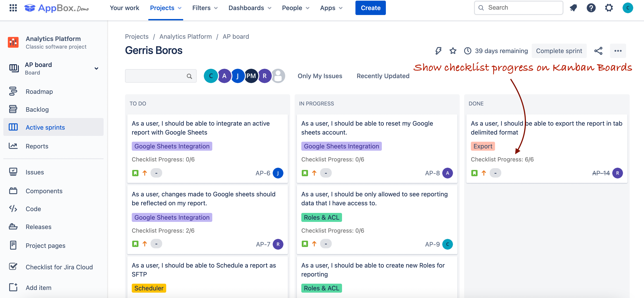
Task: Open the help question mark icon
Action: point(591,8)
